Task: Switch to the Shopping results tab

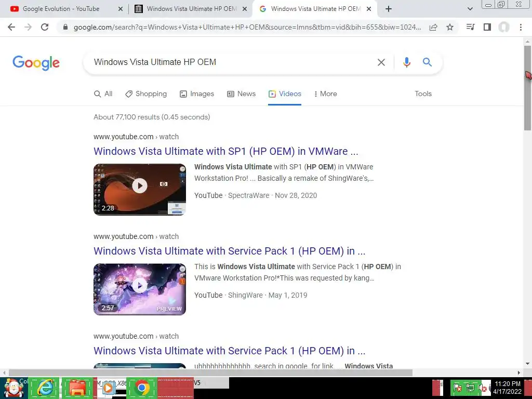Action: point(146,94)
